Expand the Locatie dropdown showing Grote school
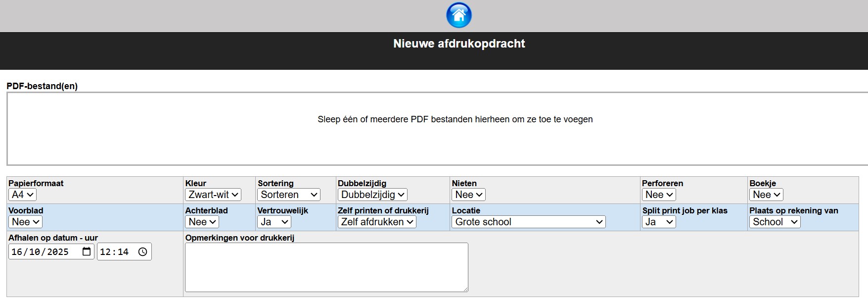The image size is (868, 302). point(528,222)
